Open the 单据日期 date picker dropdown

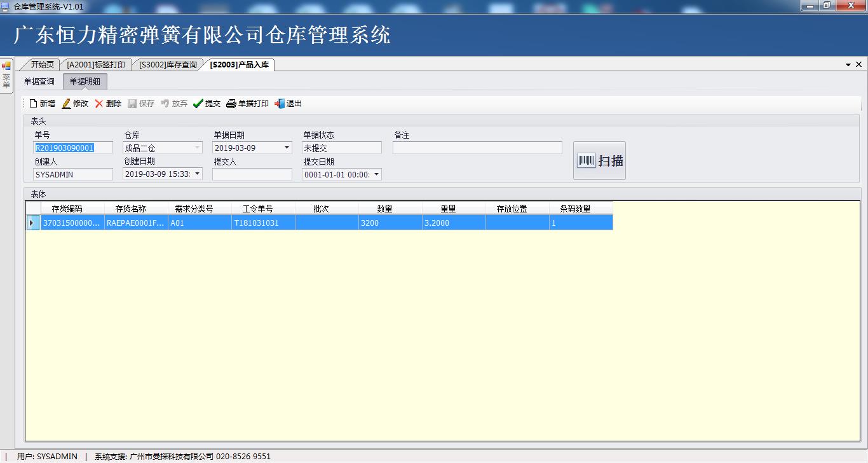[x=287, y=148]
